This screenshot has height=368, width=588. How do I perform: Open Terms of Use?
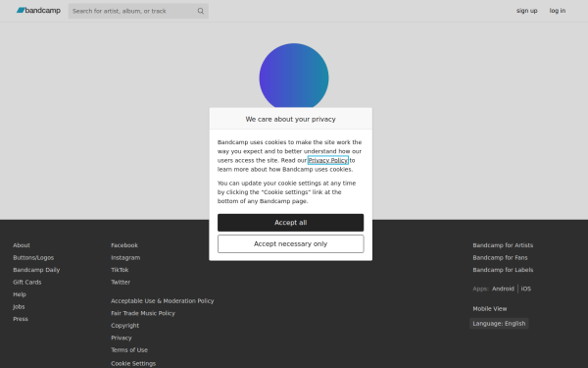129,350
